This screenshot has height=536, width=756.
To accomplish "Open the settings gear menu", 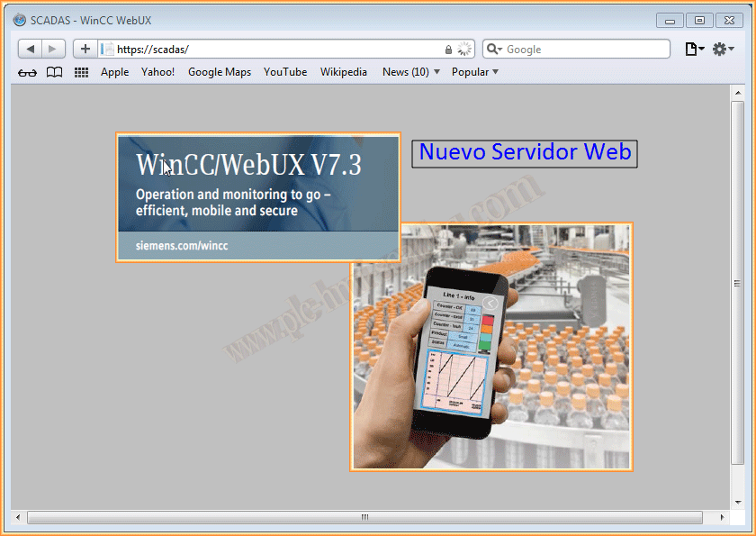I will coord(723,50).
